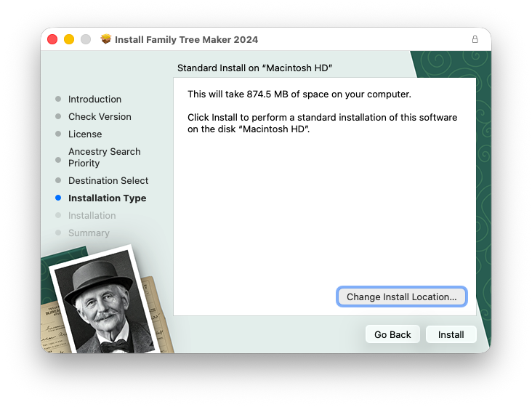The width and height of the screenshot is (532, 407).
Task: Click 'Click Install to perform' instruction text
Action: click(322, 123)
